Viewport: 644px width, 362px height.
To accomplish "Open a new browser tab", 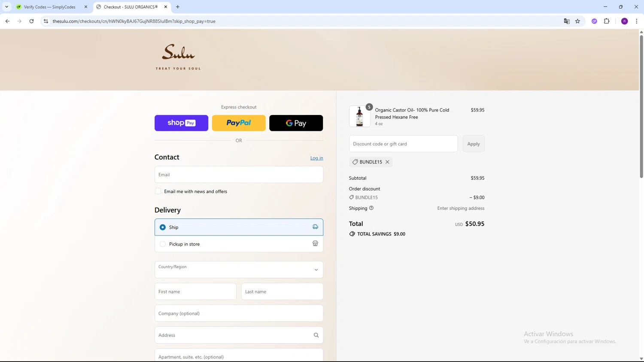I will (x=178, y=7).
